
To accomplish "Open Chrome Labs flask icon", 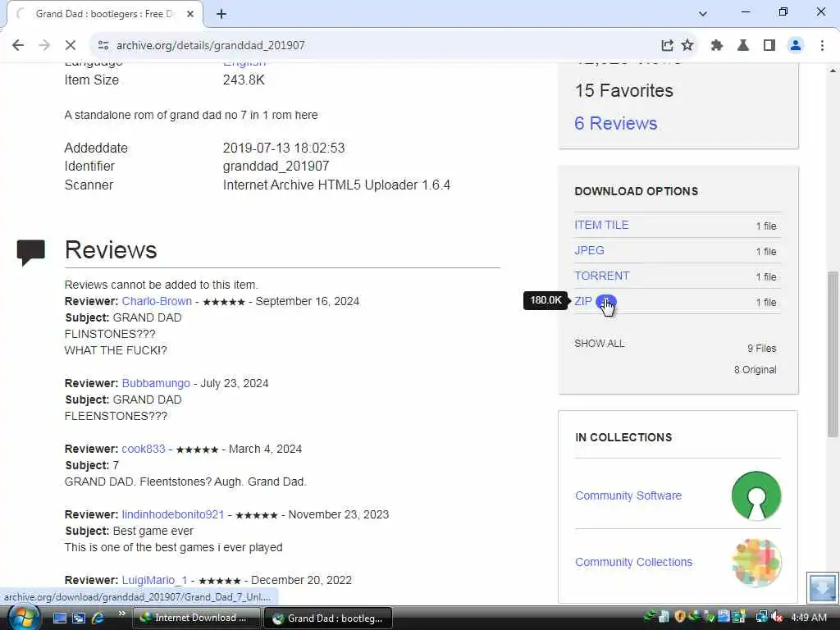I will 743,46.
